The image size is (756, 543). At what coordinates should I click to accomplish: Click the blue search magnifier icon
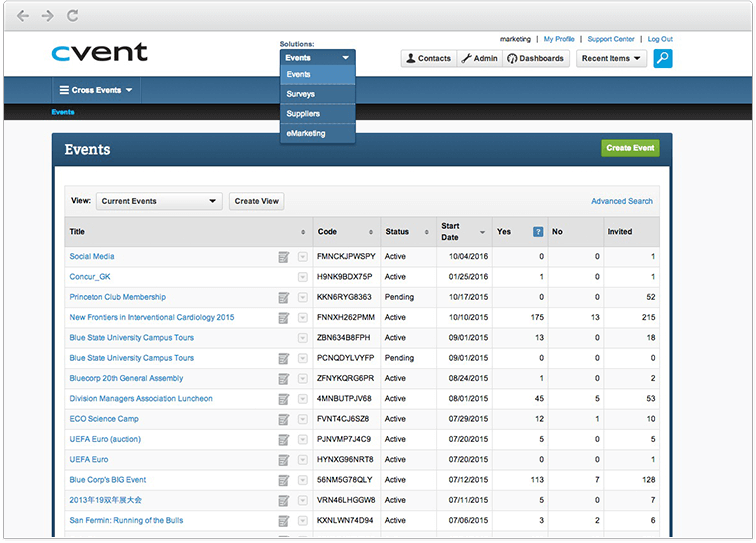663,58
